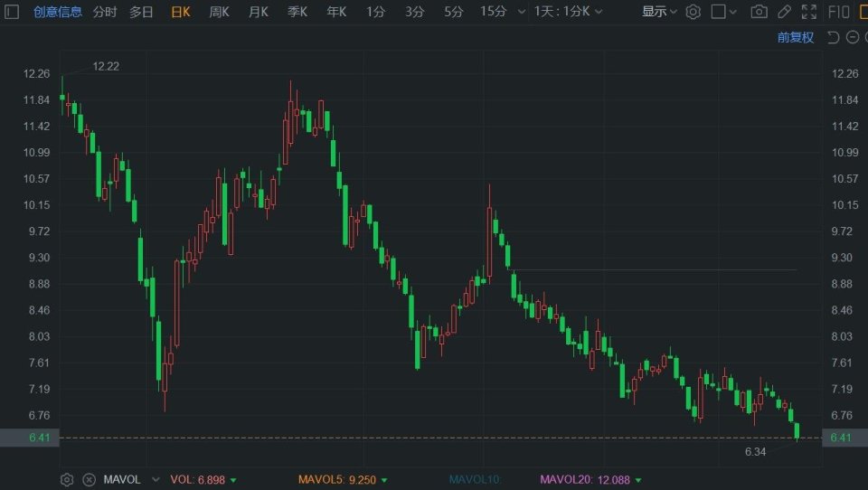This screenshot has height=490, width=868.
Task: Select the first candlestick near 12.22
Action: [x=62, y=97]
